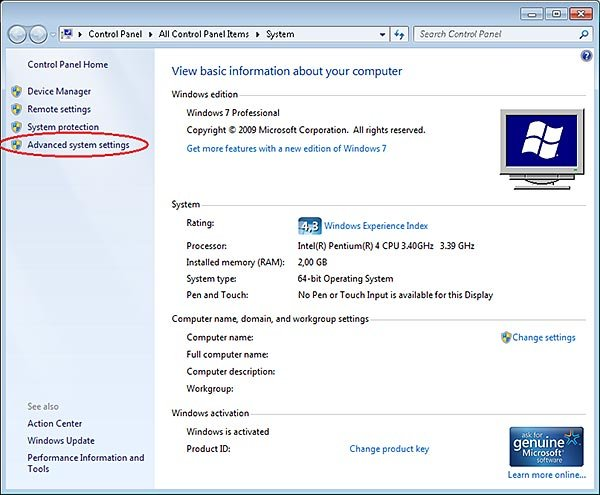Click the shield icon beside System protection
Image resolution: width=600 pixels, height=495 pixels.
16,127
